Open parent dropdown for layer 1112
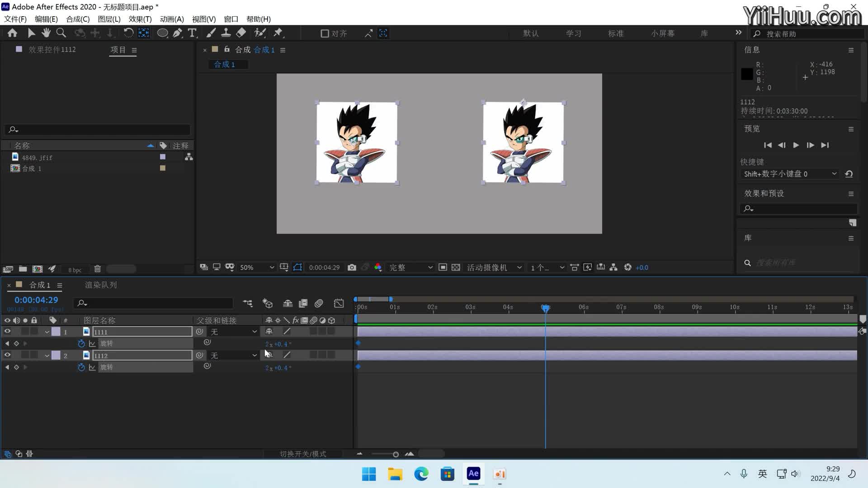Screen dimensions: 868x488 (x=233, y=356)
